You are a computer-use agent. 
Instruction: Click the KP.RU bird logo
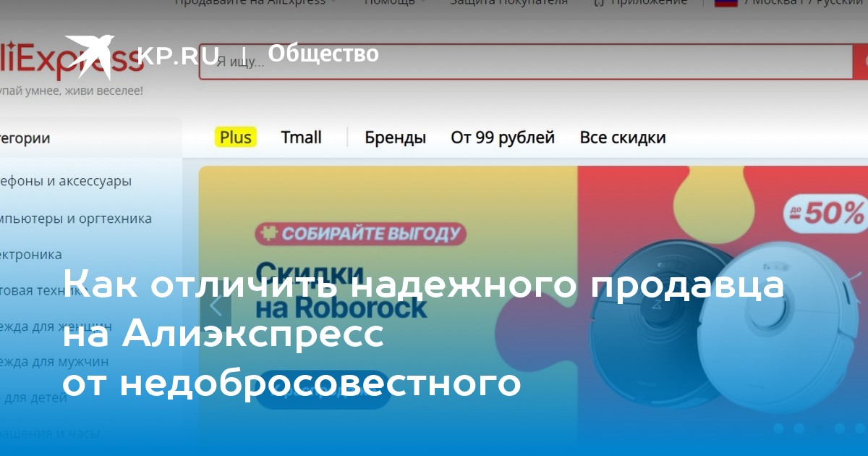(92, 55)
